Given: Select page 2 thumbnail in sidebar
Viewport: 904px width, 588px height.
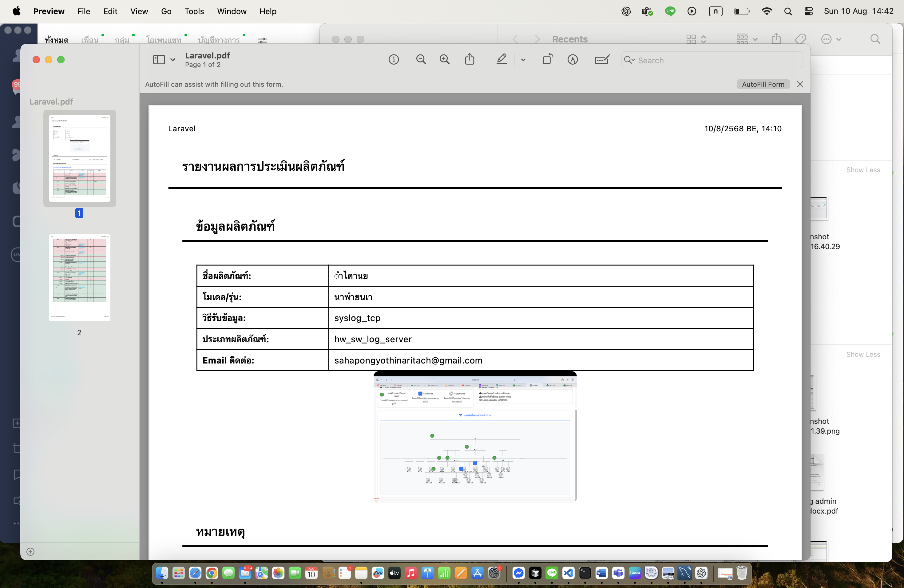Looking at the screenshot, I should point(79,278).
